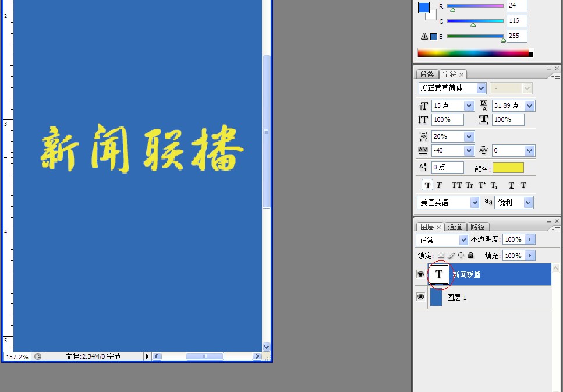The width and height of the screenshot is (563, 392).
Task: Switch to the 通道 tab
Action: pyautogui.click(x=455, y=227)
